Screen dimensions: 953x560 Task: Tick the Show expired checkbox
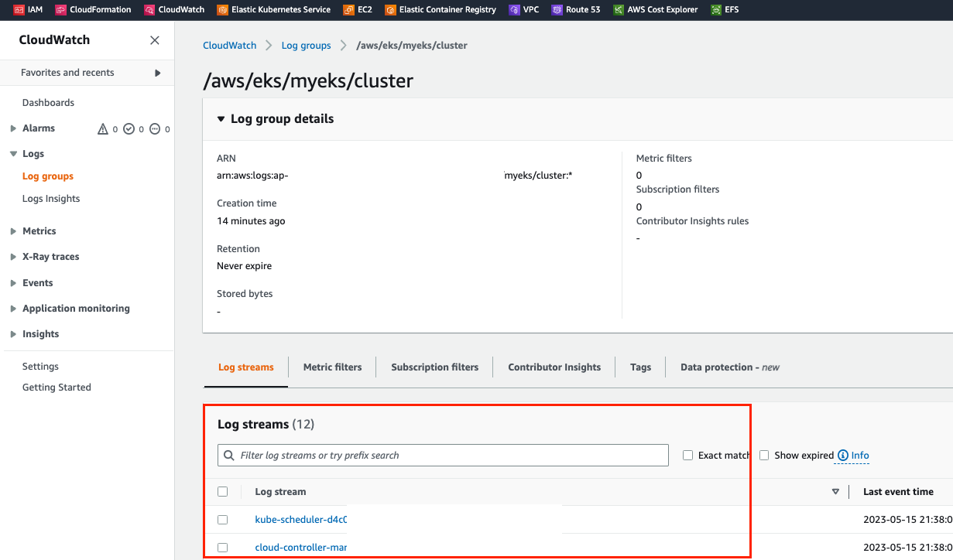(x=764, y=456)
